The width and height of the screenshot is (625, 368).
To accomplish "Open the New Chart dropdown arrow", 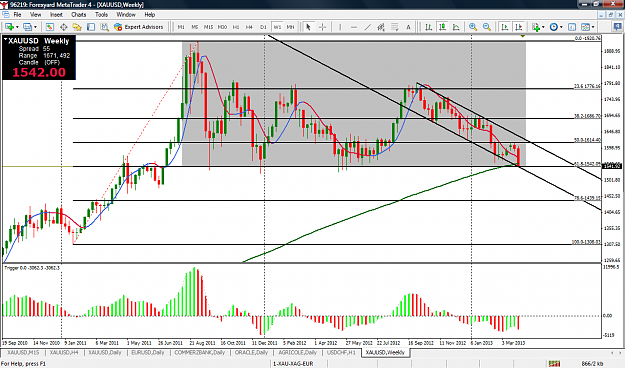I will click(x=17, y=27).
